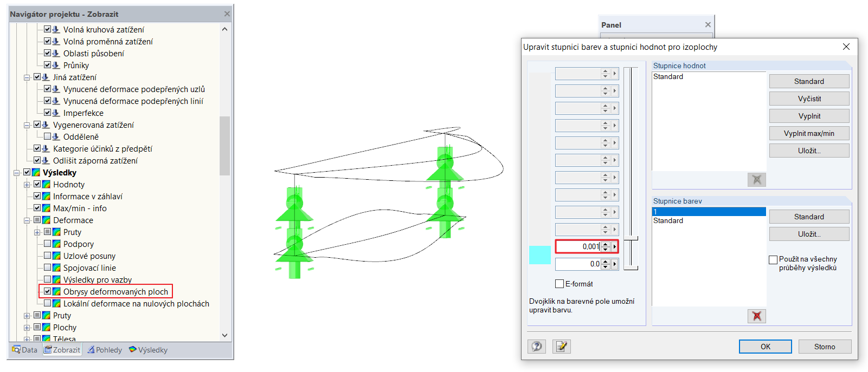
Task: Click the Vyplnit max/min button
Action: click(809, 133)
